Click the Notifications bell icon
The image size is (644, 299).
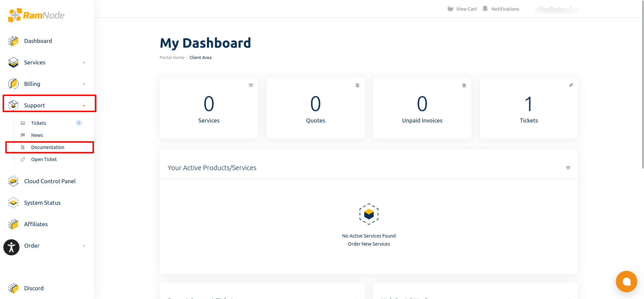pyautogui.click(x=485, y=9)
